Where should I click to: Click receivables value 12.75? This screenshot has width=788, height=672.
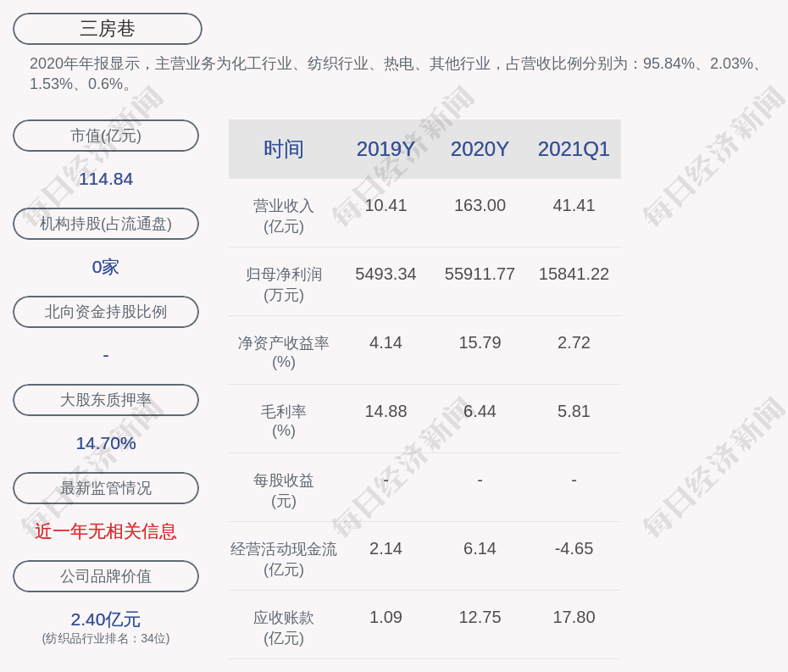click(x=480, y=617)
